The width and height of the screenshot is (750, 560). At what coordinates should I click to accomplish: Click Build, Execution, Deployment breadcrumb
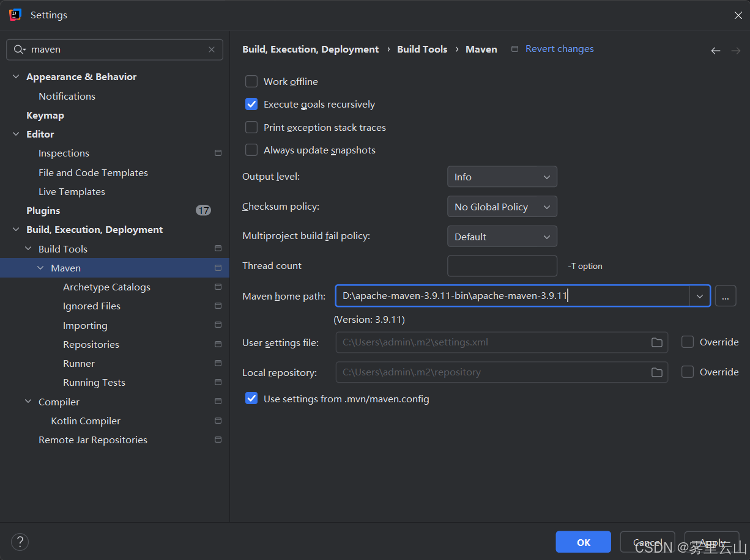coord(311,50)
